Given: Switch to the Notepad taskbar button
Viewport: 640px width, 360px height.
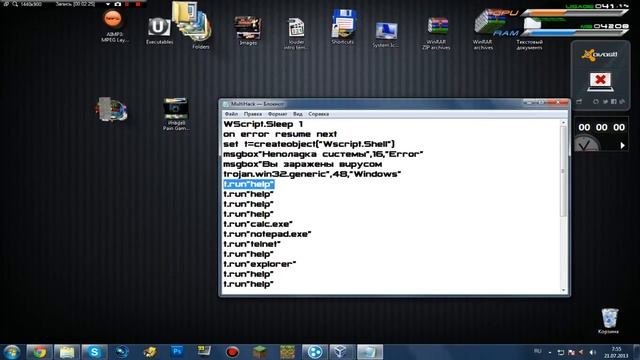Looking at the screenshot, I should [370, 352].
